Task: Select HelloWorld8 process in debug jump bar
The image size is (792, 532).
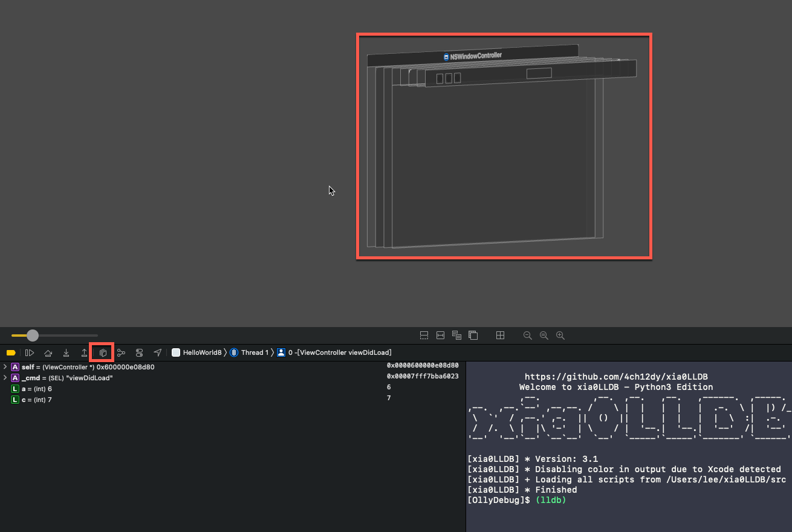Action: click(197, 352)
